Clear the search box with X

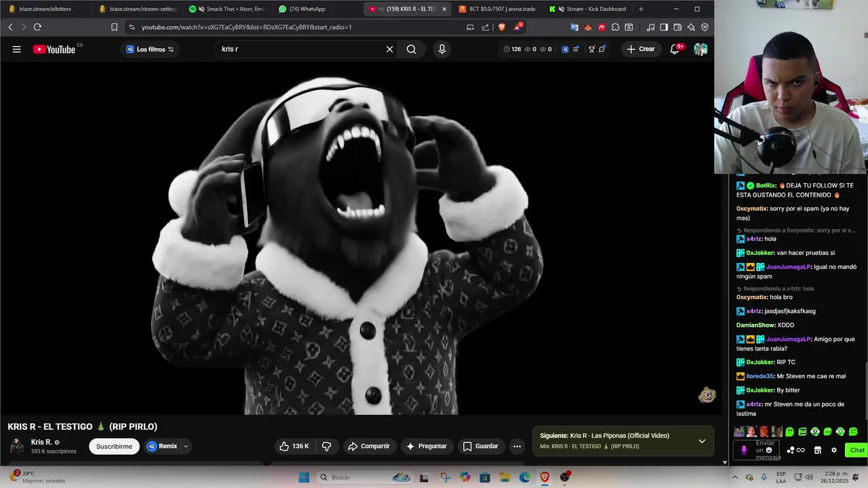(x=389, y=49)
